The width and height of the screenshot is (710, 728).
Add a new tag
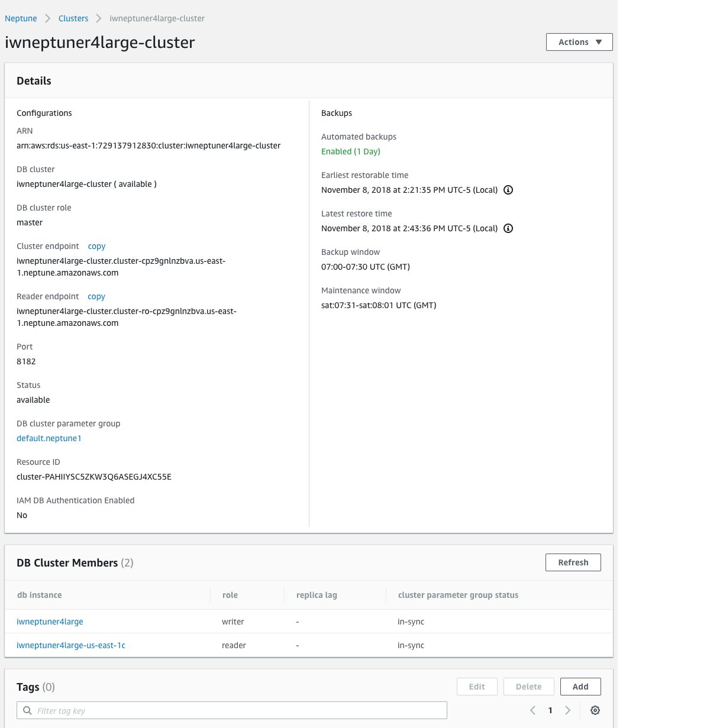580,687
